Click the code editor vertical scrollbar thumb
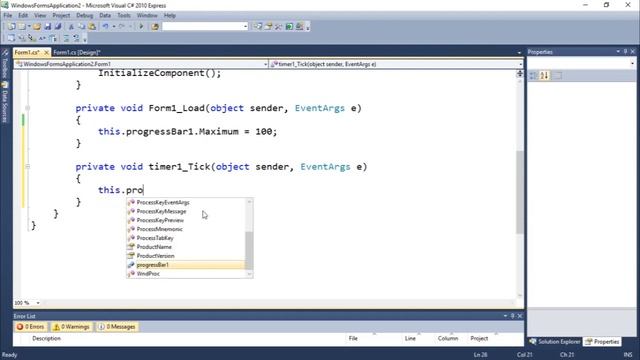 (520, 192)
